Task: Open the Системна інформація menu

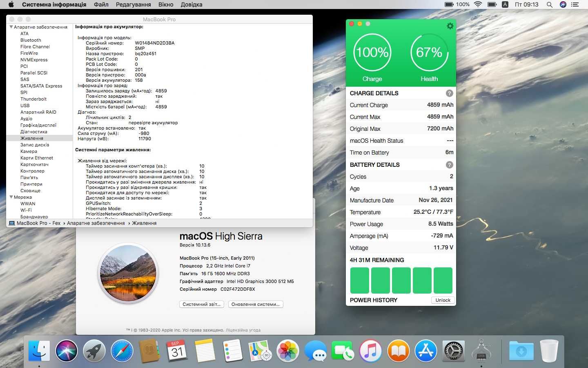Action: (x=54, y=4)
